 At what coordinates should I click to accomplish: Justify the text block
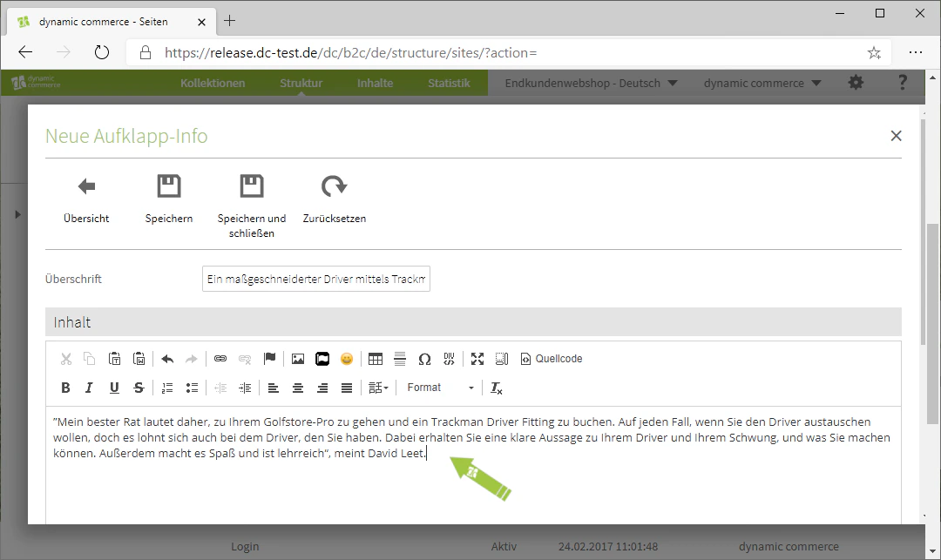pyautogui.click(x=347, y=388)
